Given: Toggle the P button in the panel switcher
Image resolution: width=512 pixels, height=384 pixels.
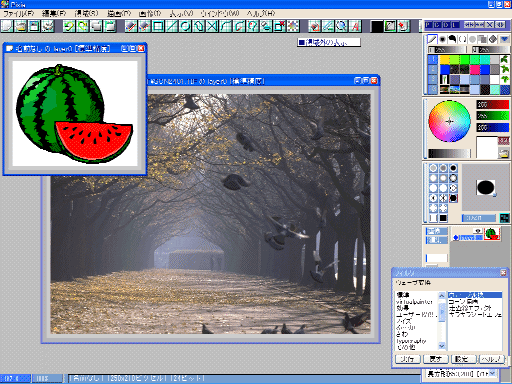Looking at the screenshot, I should pos(429,25).
